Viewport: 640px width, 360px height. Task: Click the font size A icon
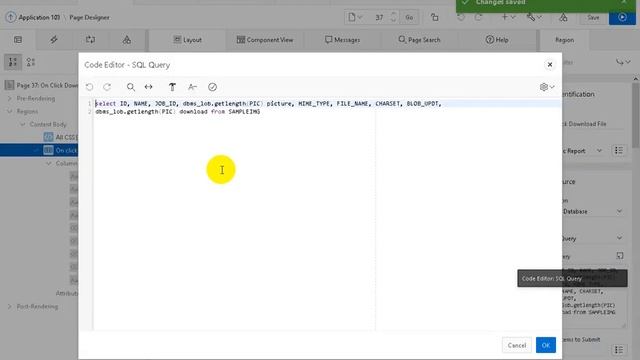coord(192,87)
